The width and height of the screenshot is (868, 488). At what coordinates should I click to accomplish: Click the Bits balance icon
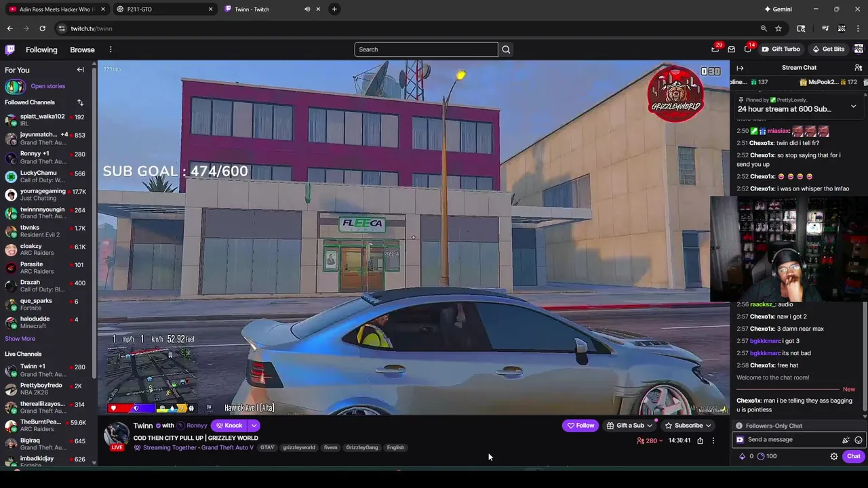pyautogui.click(x=742, y=456)
